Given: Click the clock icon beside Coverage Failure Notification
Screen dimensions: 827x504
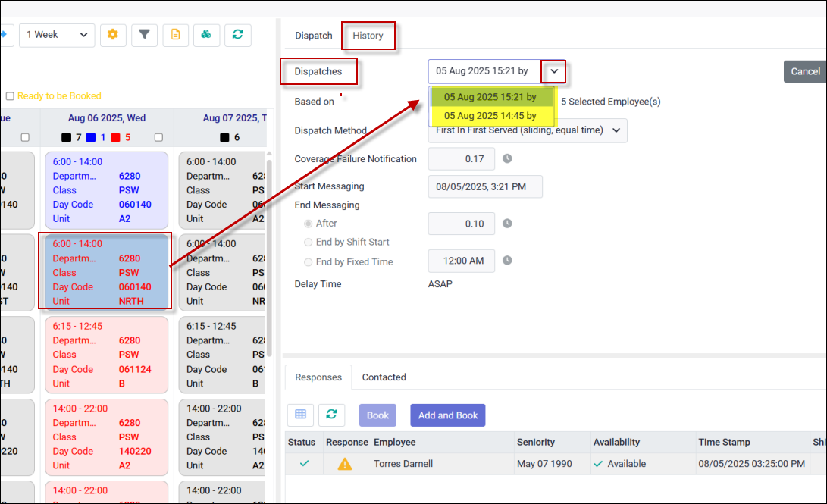Looking at the screenshot, I should [x=507, y=159].
